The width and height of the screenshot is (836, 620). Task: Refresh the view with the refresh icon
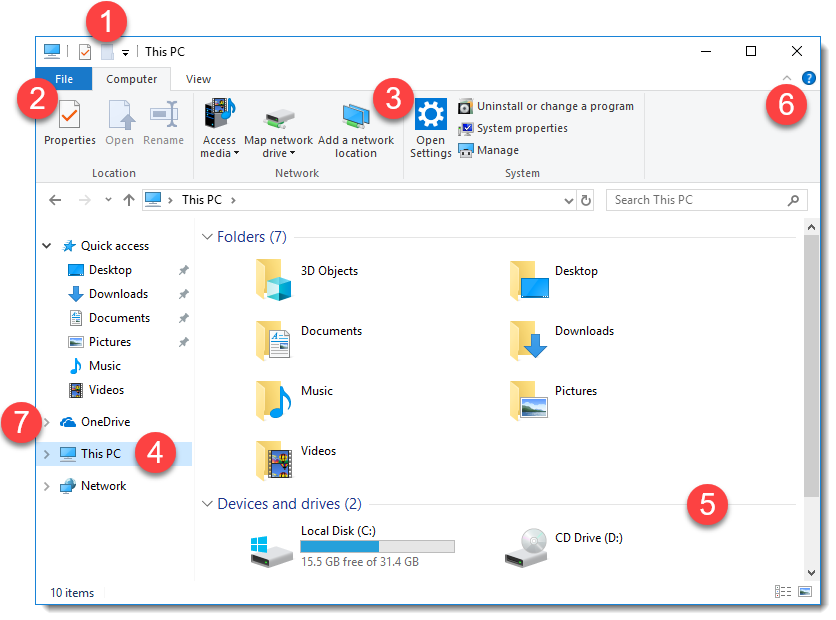coord(587,200)
